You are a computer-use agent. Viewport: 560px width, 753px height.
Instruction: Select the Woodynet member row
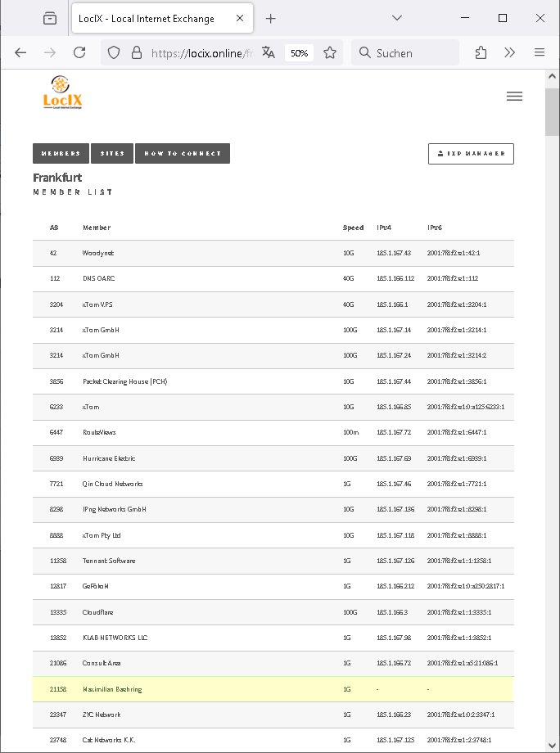pyautogui.click(x=273, y=253)
